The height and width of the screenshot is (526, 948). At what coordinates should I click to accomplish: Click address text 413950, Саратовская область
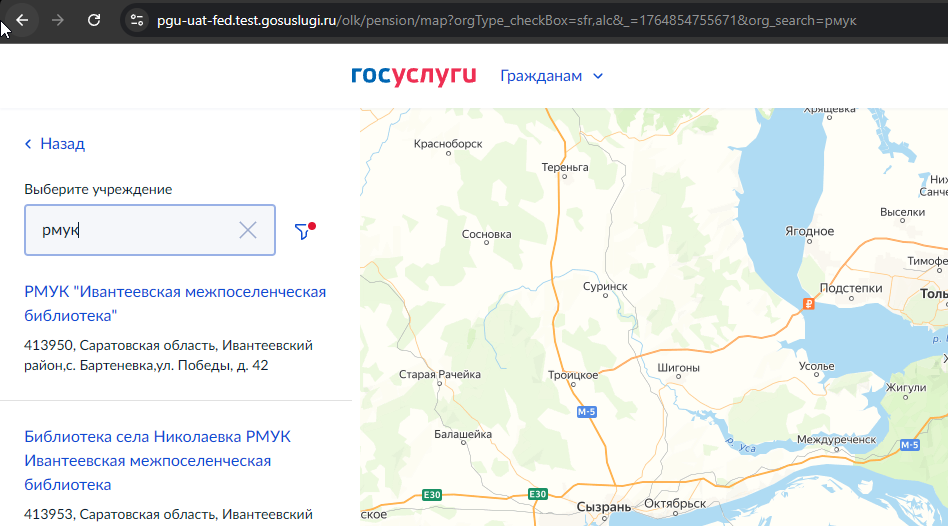[x=169, y=355]
